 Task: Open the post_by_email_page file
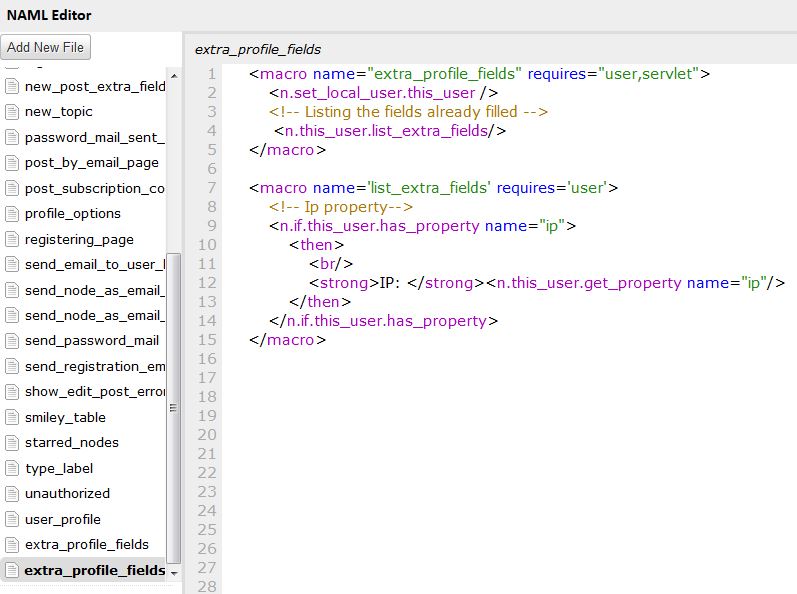[91, 163]
